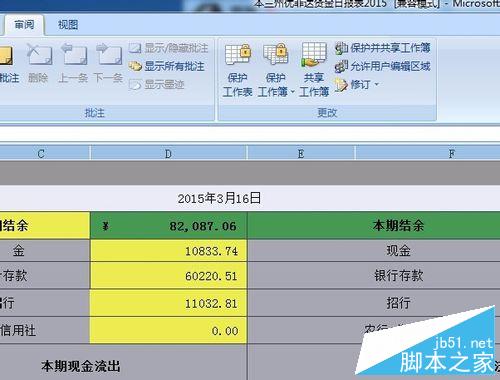Click 允许用户编辑区域 option
500x380 pixels.
tap(383, 66)
